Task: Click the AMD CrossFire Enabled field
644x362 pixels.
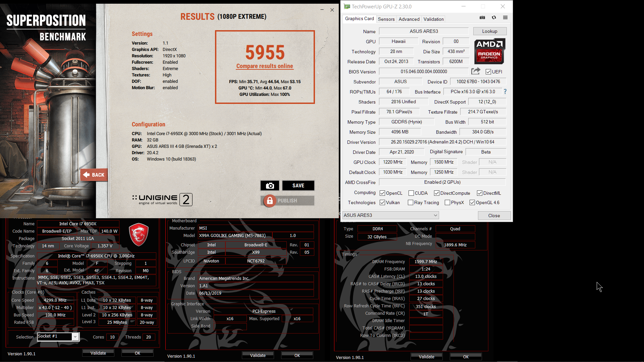Action: tap(442, 182)
